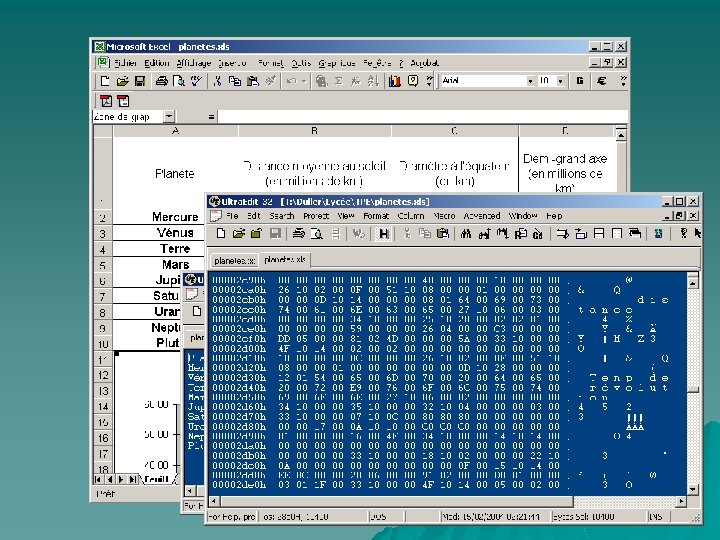
Task: Open Format menu in Excel
Action: click(270, 63)
